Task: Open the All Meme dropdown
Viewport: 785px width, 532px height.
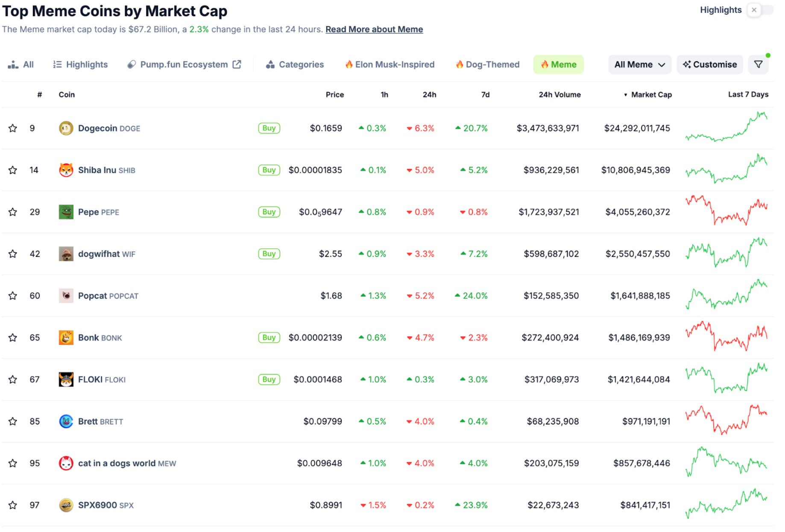Action: pyautogui.click(x=639, y=64)
